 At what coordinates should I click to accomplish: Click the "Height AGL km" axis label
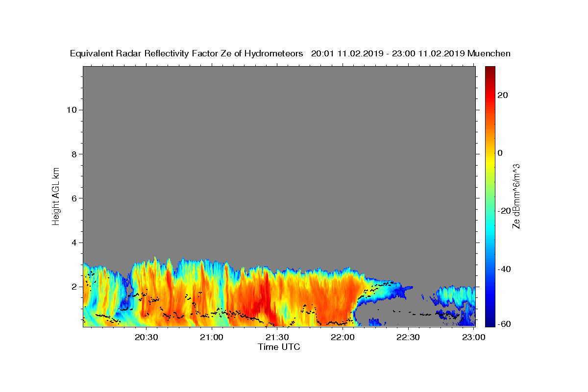[x=56, y=196]
